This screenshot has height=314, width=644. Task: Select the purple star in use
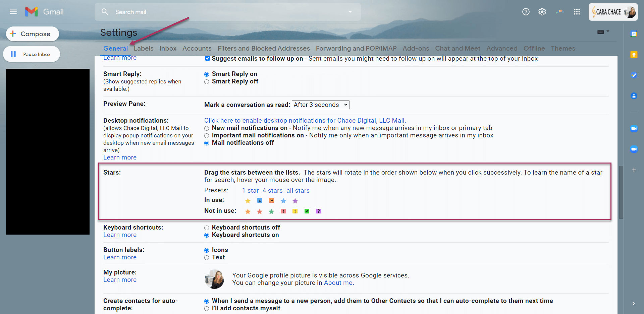pyautogui.click(x=295, y=201)
